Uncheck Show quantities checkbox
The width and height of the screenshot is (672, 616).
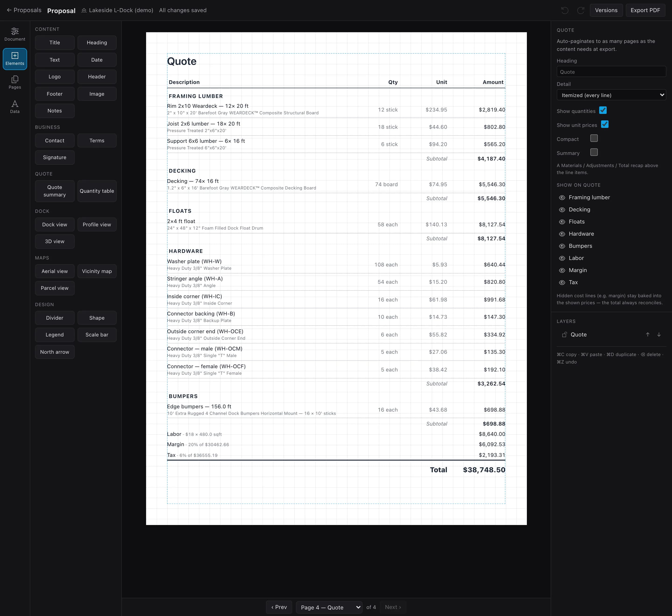(603, 110)
